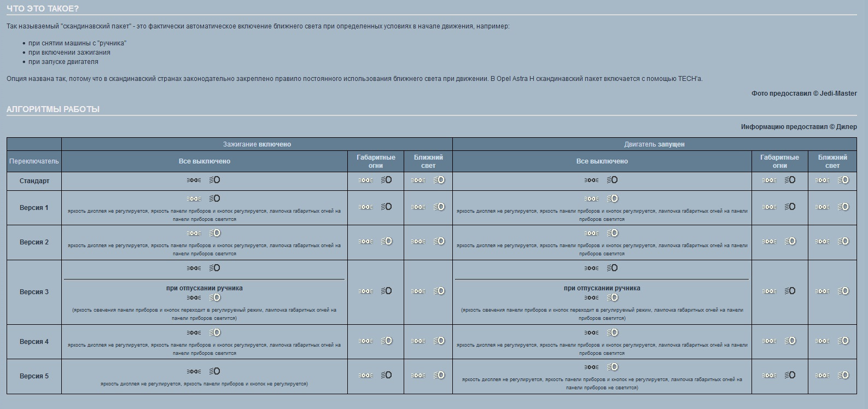Версия 3 engine: parking lights icon below 'при отпускании ручника'

pos(591,297)
